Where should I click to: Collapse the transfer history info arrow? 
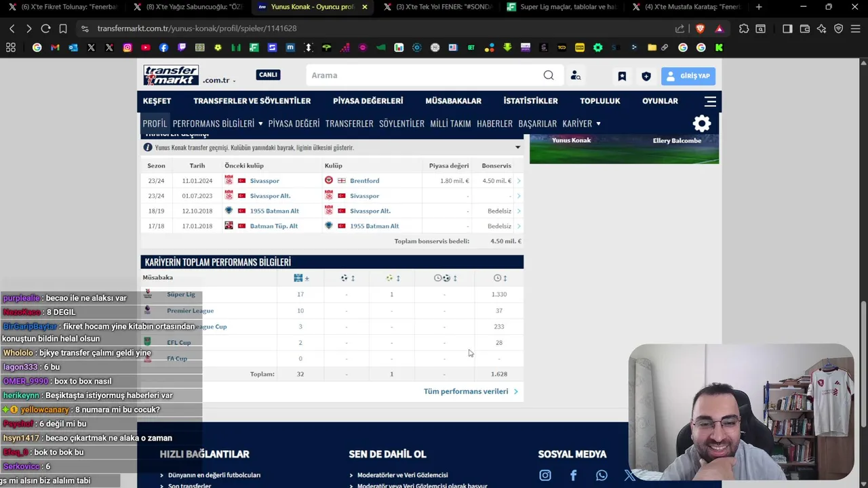point(517,147)
